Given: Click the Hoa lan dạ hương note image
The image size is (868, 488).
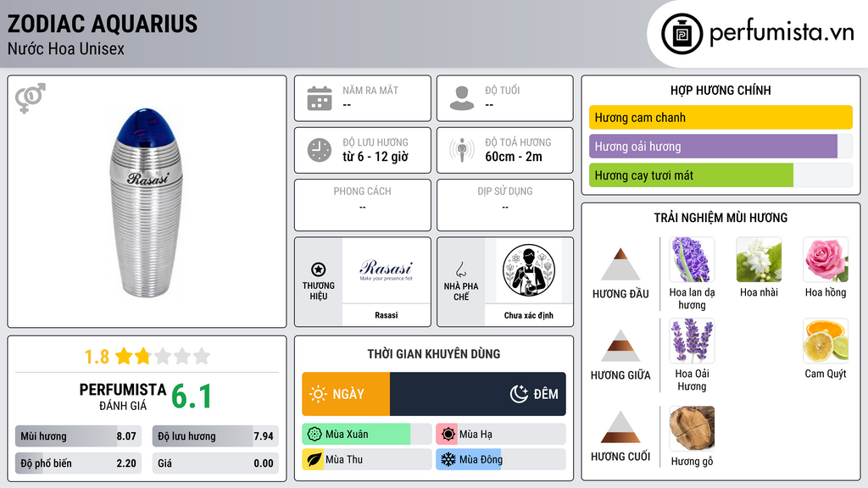Looking at the screenshot, I should point(692,259).
